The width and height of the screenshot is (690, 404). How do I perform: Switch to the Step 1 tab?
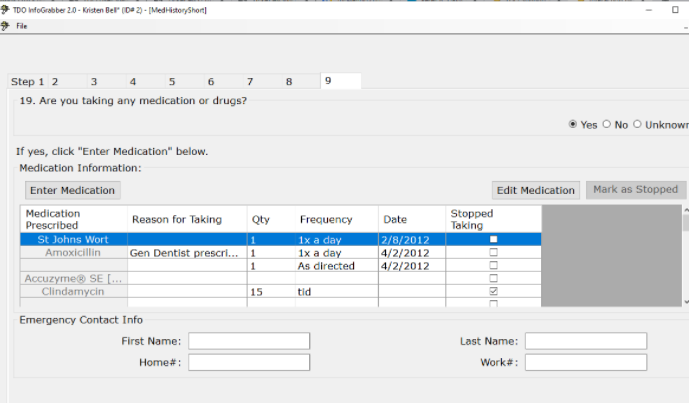click(x=27, y=82)
